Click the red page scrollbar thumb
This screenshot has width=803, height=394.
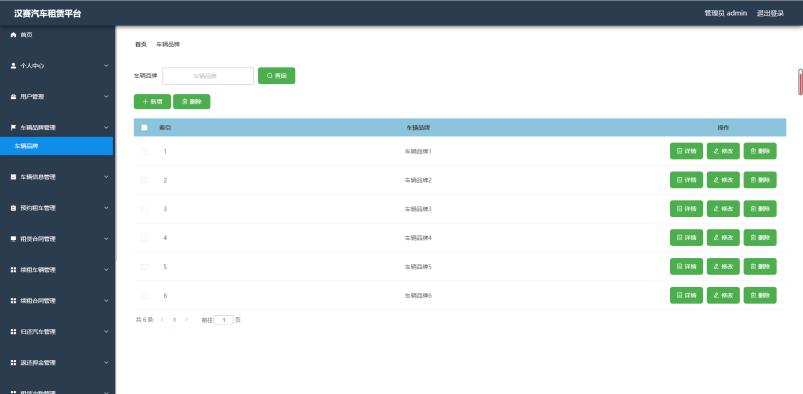pos(800,82)
